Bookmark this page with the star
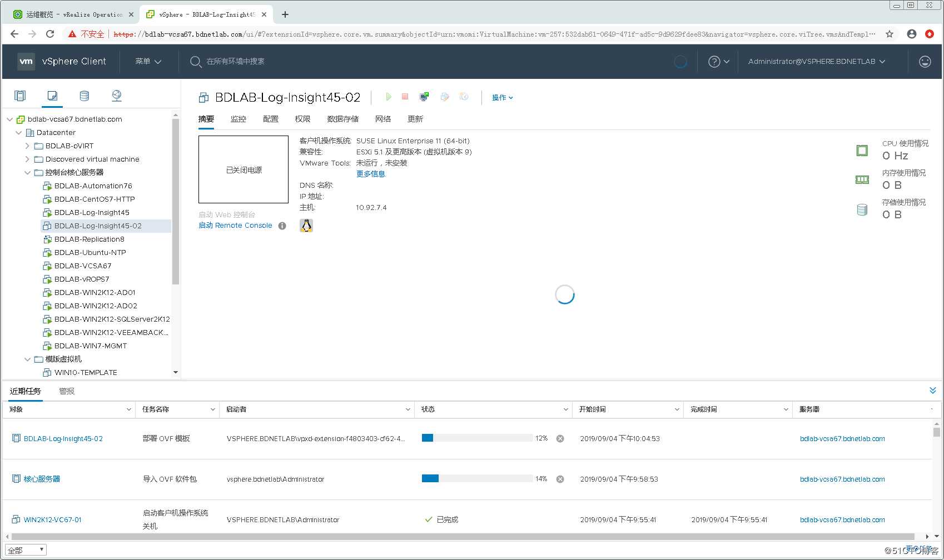Viewport: 944px width, 560px height. (890, 34)
